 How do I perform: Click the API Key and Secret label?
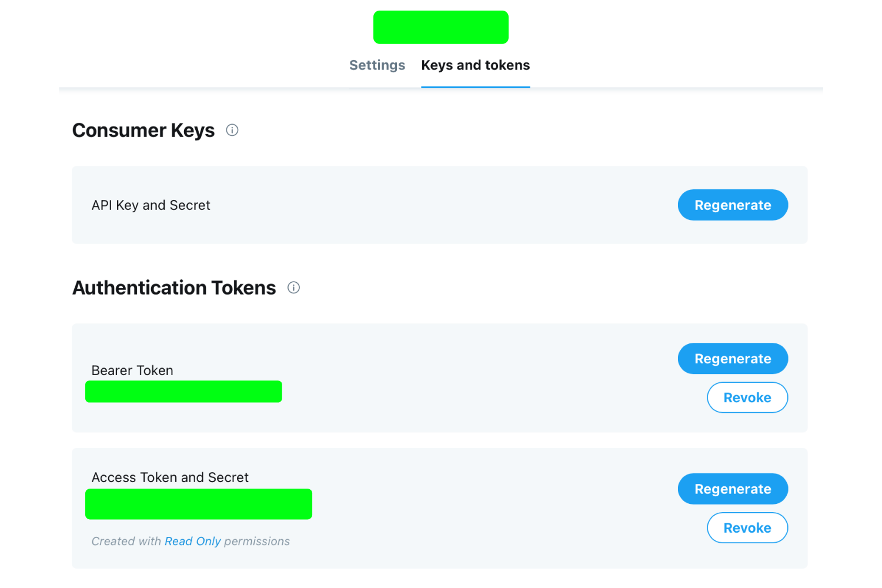(x=151, y=205)
